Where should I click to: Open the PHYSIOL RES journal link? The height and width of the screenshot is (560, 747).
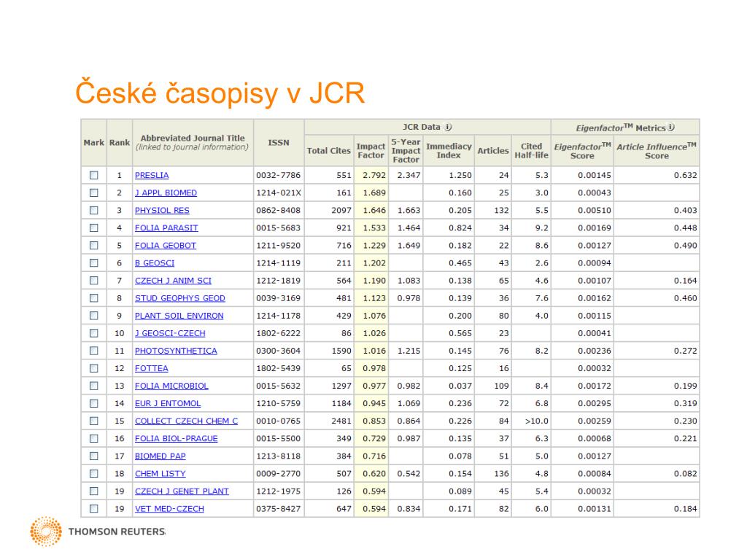[162, 211]
